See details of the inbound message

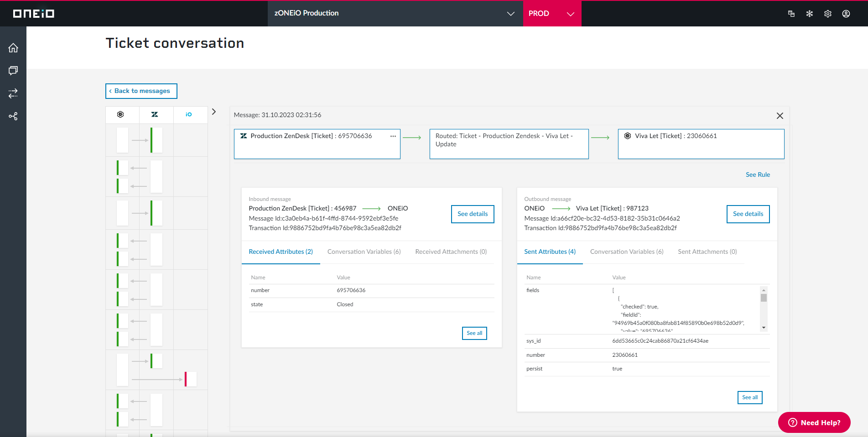(x=473, y=214)
